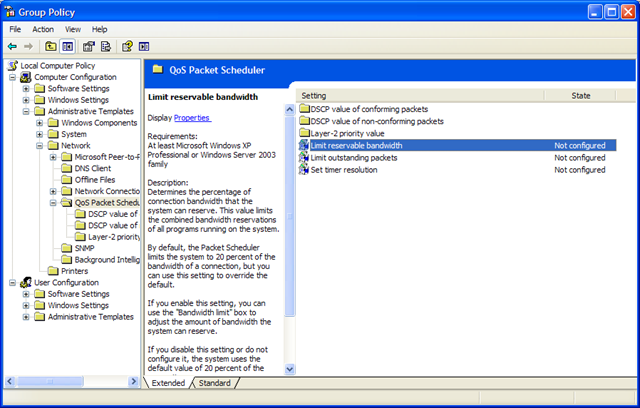Click the Offline Files folder icon

point(67,180)
